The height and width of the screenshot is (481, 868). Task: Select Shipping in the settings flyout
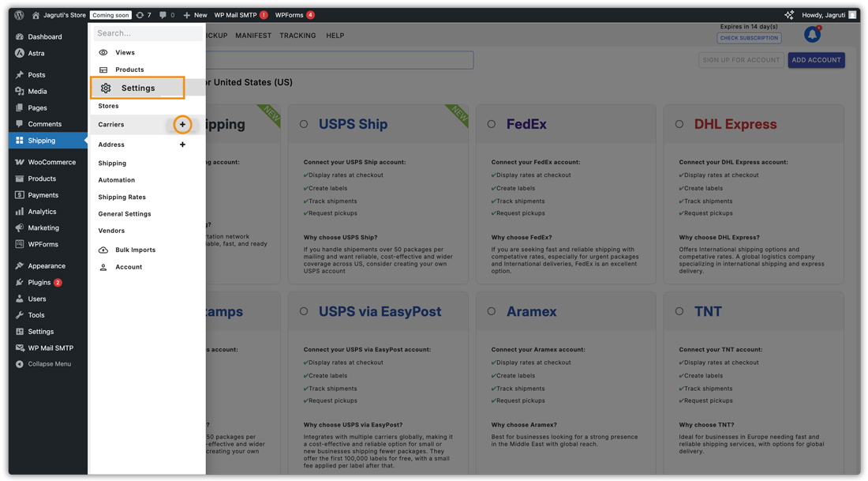coord(112,163)
